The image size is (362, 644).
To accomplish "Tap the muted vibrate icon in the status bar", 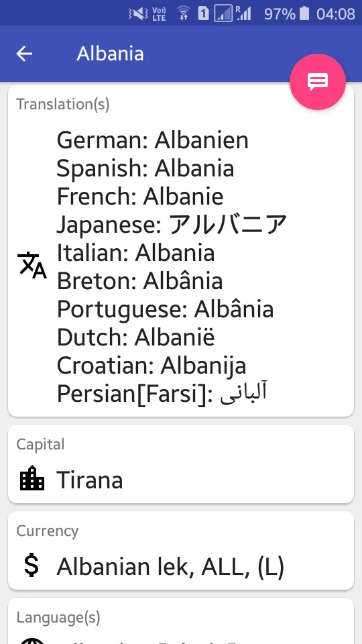I will [139, 14].
